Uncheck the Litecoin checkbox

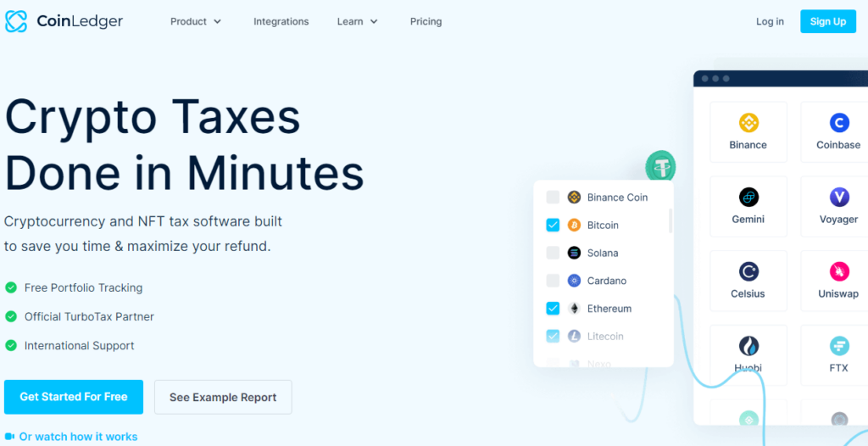pyautogui.click(x=553, y=336)
